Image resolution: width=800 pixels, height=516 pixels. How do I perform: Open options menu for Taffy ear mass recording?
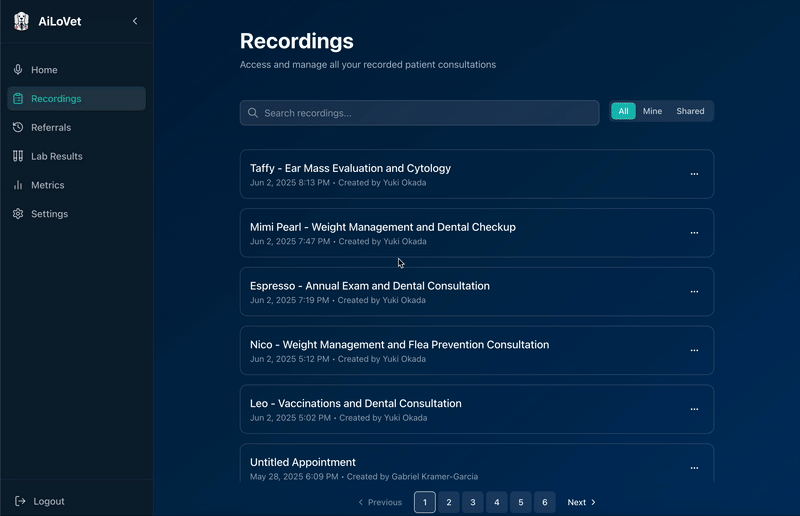click(x=694, y=174)
